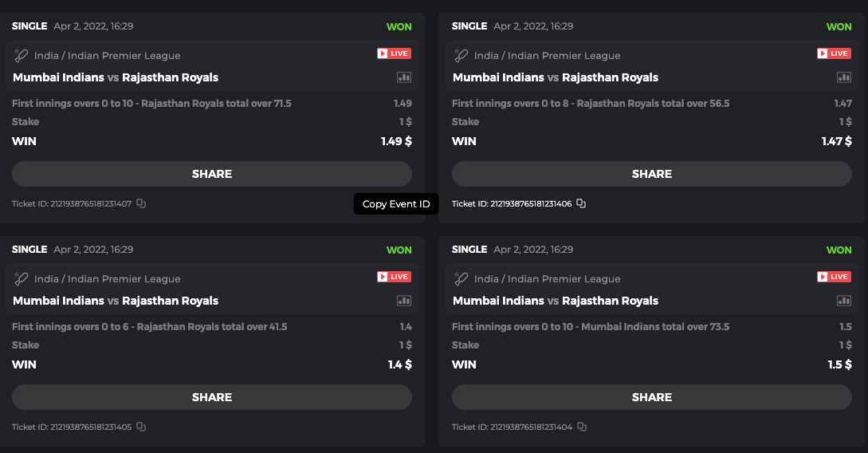Open match statistics icon on the over 41.5 bet
Viewport: 868px width, 453px height.
(x=404, y=301)
